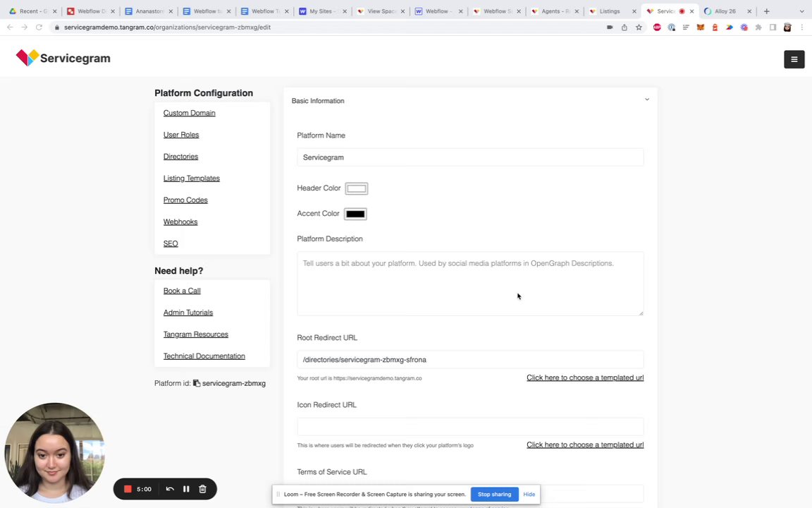Reload the page
Image resolution: width=812 pixels, height=508 pixels.
[x=39, y=27]
